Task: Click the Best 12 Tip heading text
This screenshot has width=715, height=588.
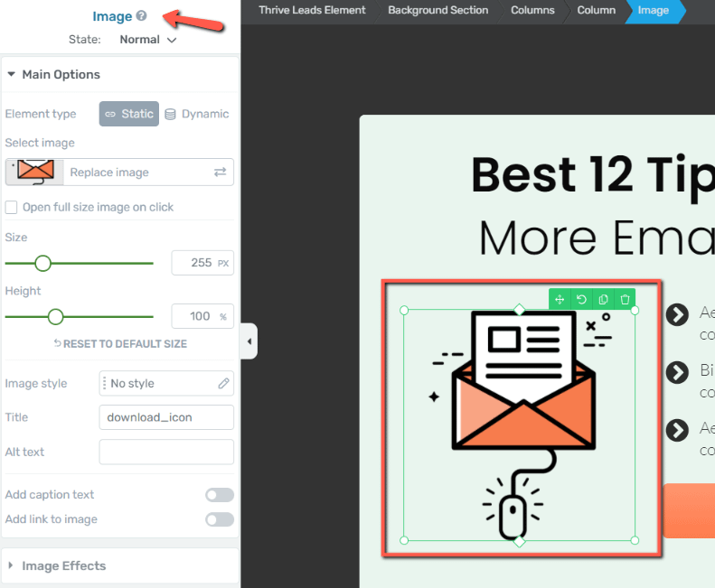Action: point(593,175)
